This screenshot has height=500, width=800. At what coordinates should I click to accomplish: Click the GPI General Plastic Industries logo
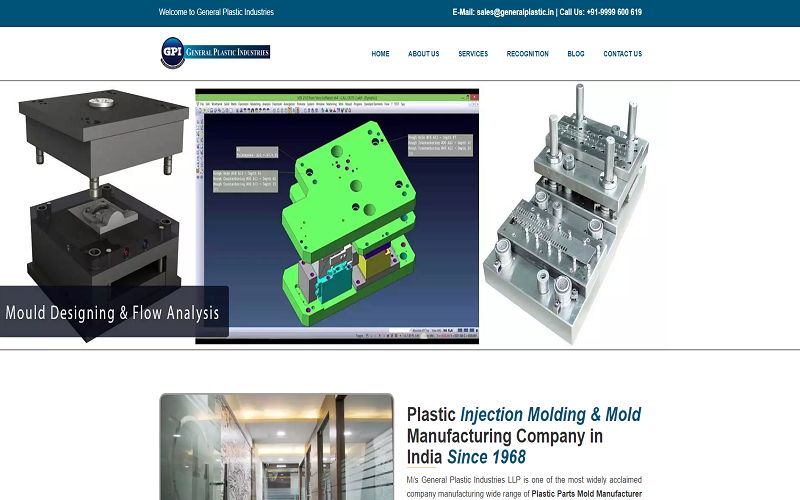pos(215,53)
